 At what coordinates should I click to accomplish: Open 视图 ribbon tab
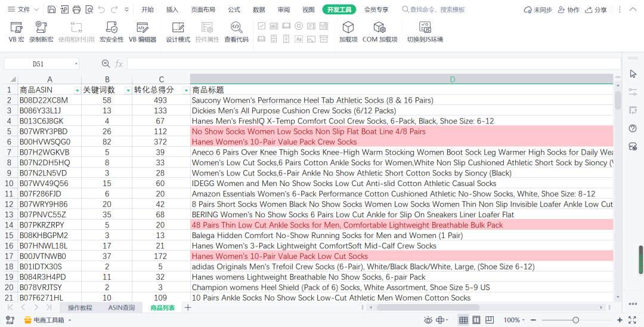coord(308,10)
